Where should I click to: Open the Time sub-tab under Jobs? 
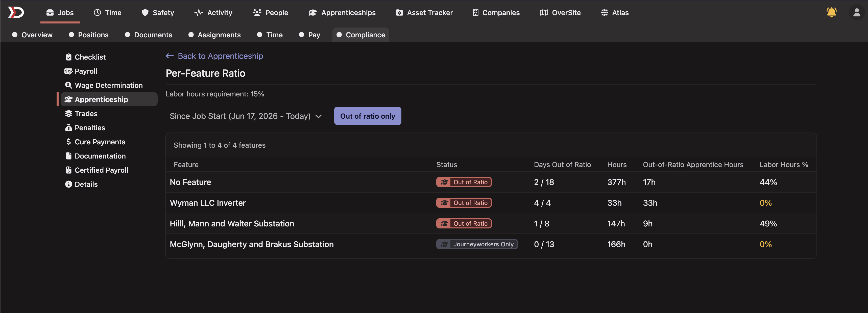tap(270, 35)
